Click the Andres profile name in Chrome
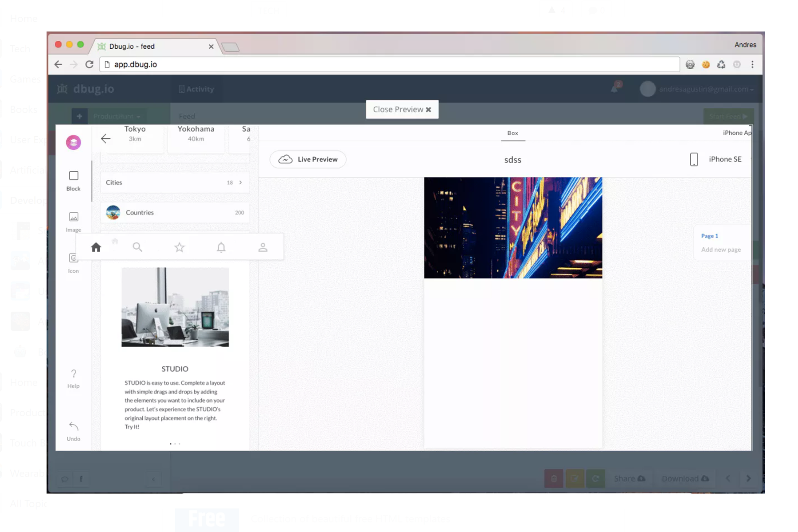This screenshot has width=798, height=532. [x=745, y=45]
